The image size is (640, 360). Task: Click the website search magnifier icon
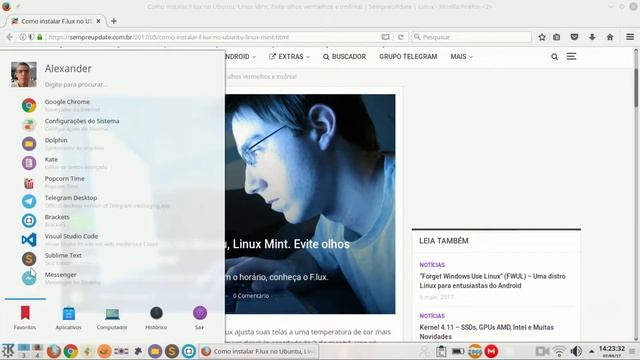click(554, 57)
